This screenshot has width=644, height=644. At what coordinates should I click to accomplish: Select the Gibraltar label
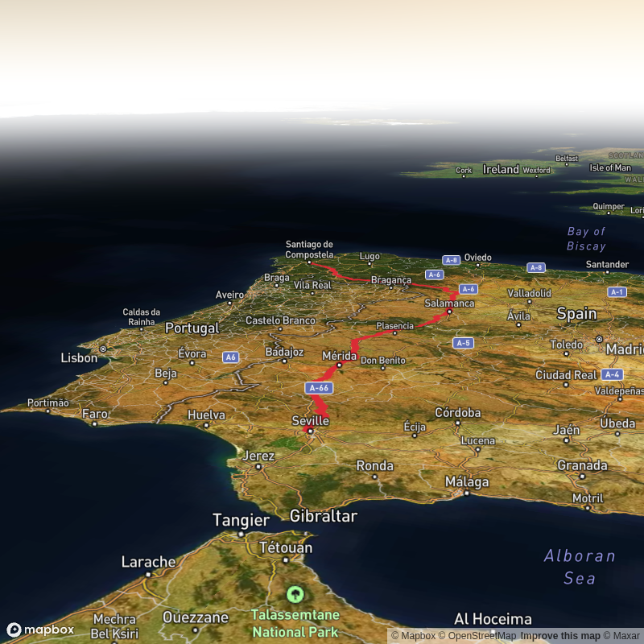click(x=323, y=516)
